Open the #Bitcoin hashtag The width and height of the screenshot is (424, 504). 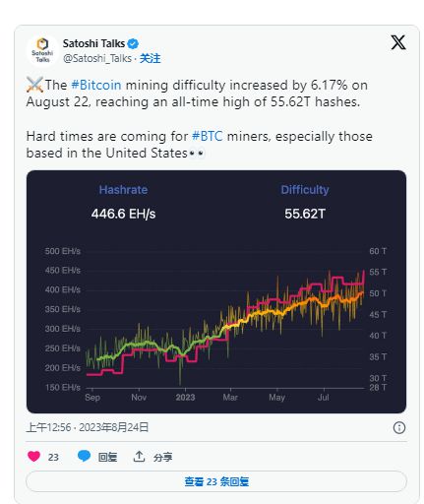96,85
